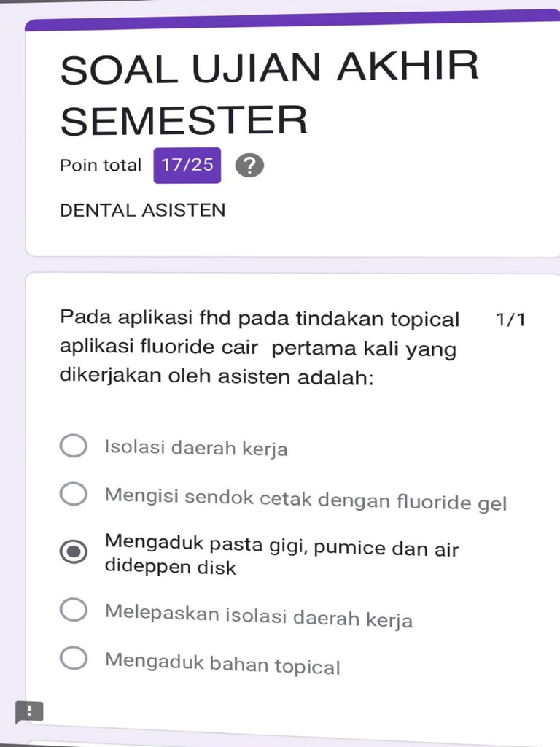Click the question mark help icon

click(x=249, y=166)
